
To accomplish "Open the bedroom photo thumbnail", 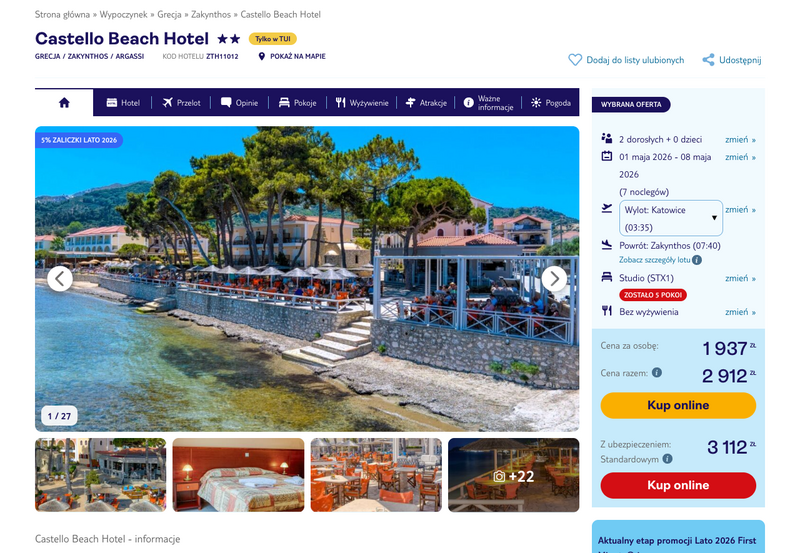I will [x=238, y=475].
